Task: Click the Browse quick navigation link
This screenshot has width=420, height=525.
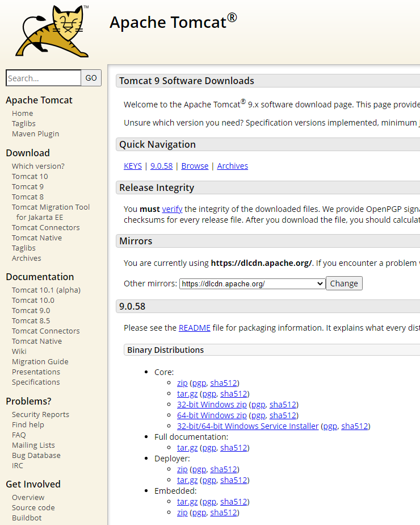Action: point(195,166)
